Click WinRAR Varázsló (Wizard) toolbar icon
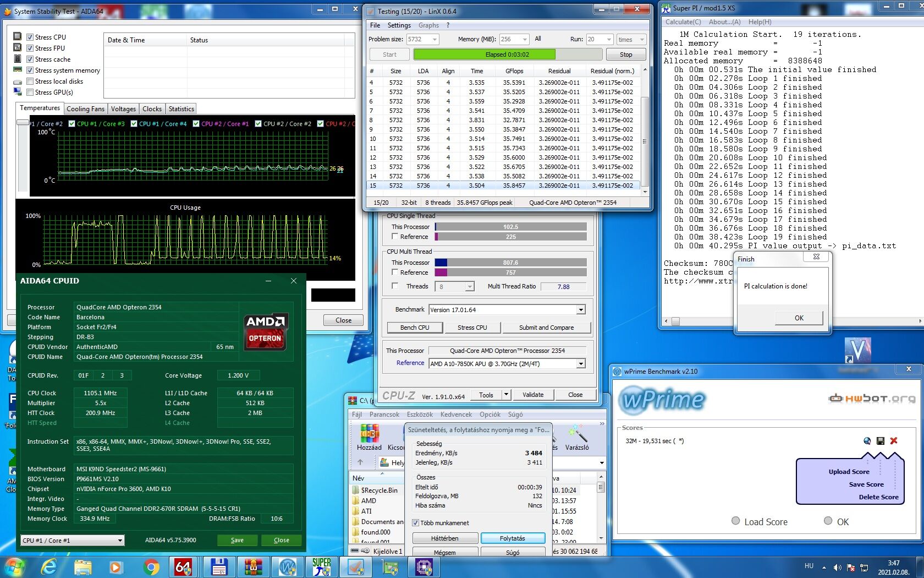Screen dimensions: 924x578 [577, 438]
